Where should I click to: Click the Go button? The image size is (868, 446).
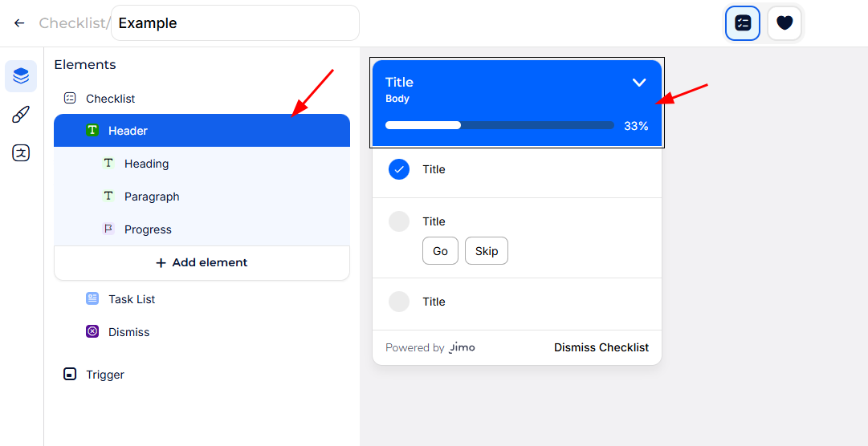point(440,251)
